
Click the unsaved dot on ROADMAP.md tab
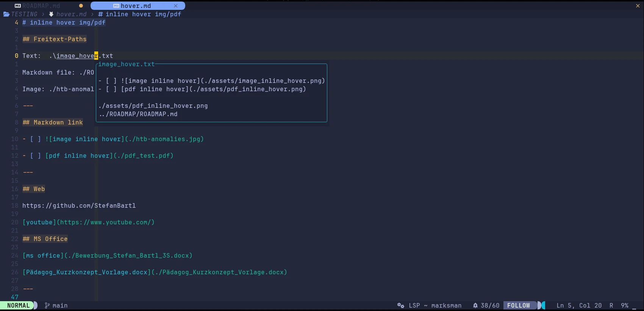tap(81, 6)
